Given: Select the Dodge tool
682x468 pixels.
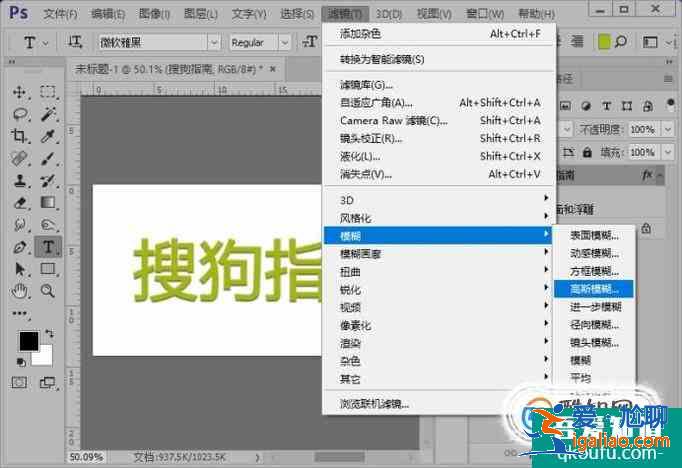Looking at the screenshot, I should pyautogui.click(x=48, y=225).
